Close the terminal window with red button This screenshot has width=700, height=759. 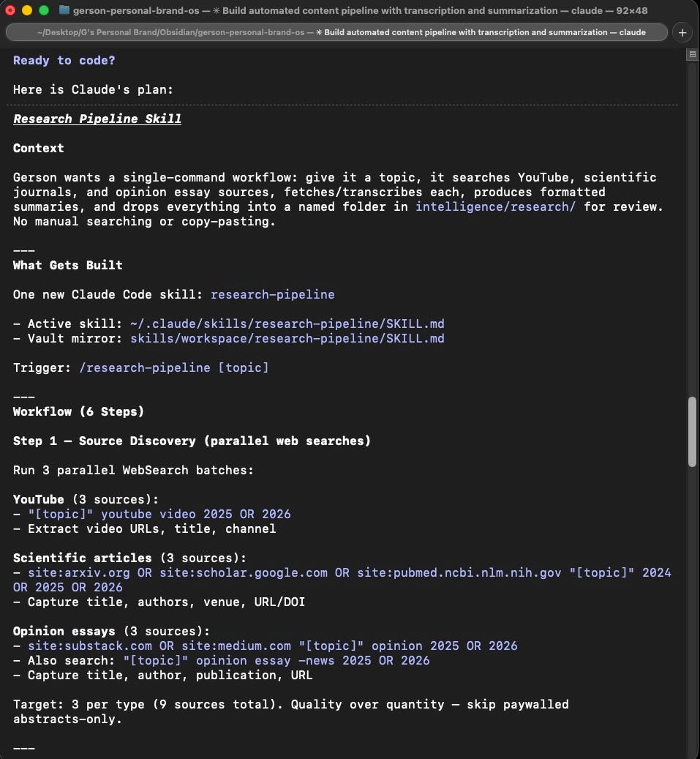click(x=10, y=10)
